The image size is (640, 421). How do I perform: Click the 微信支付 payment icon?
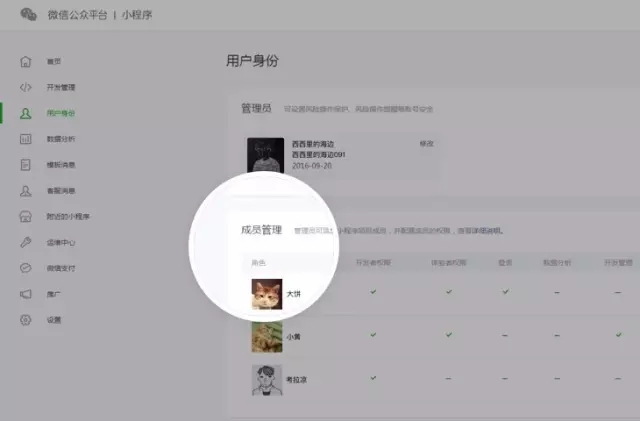click(26, 268)
